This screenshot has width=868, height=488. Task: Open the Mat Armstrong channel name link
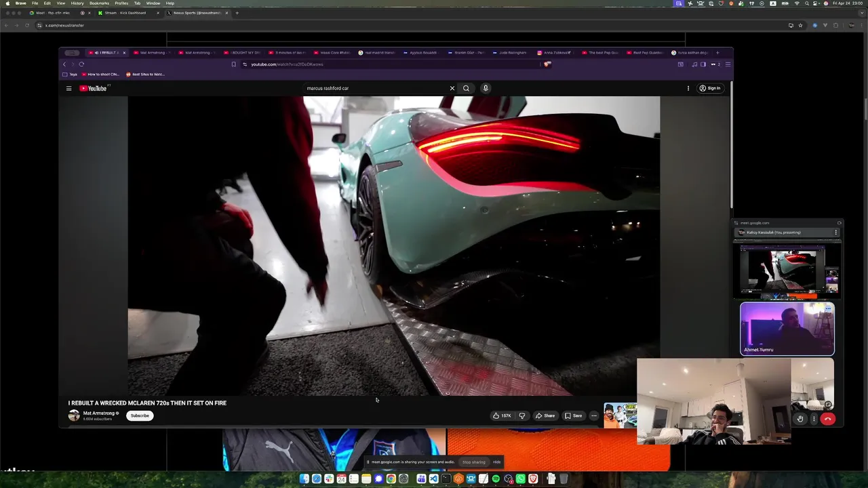99,413
